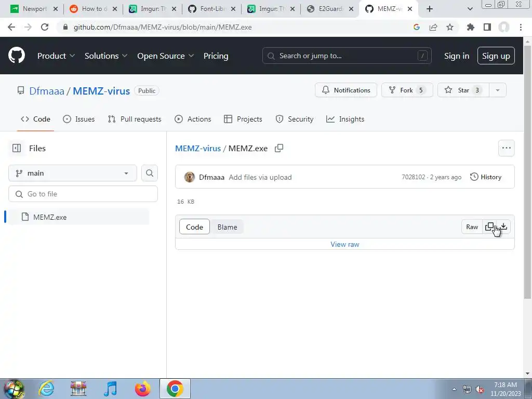Copy the file path icon next to MEMZ.exe
Image resolution: width=532 pixels, height=399 pixels.
click(x=279, y=148)
